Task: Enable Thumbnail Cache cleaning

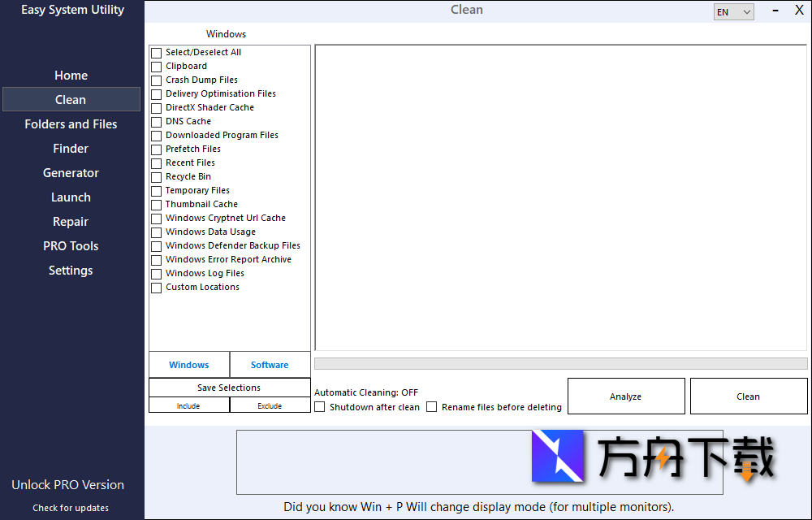Action: pyautogui.click(x=155, y=204)
